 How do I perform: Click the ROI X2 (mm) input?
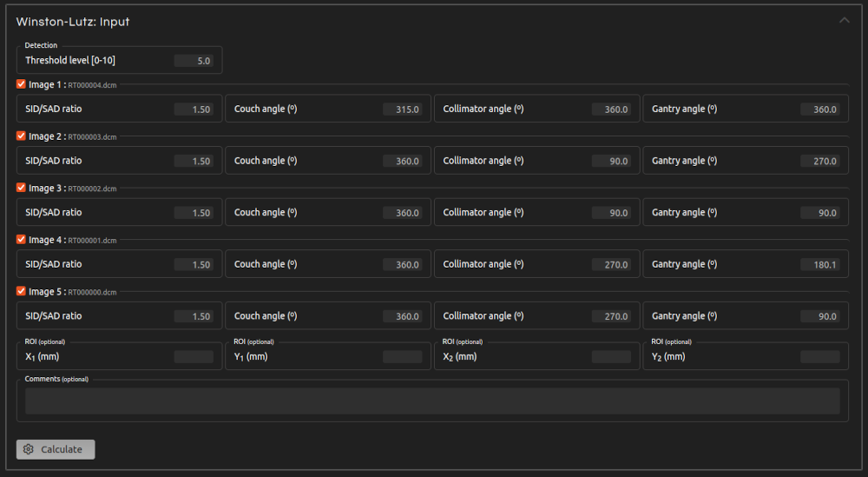611,357
